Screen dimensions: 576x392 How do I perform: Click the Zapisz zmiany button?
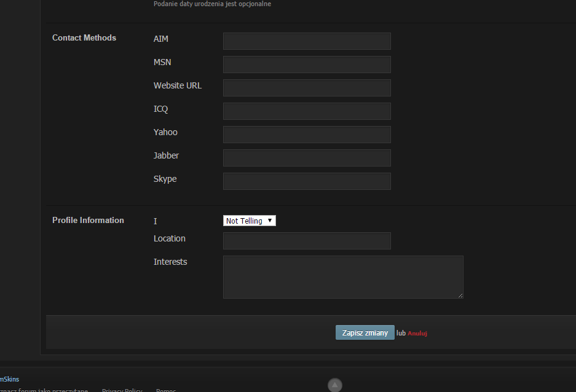(365, 332)
